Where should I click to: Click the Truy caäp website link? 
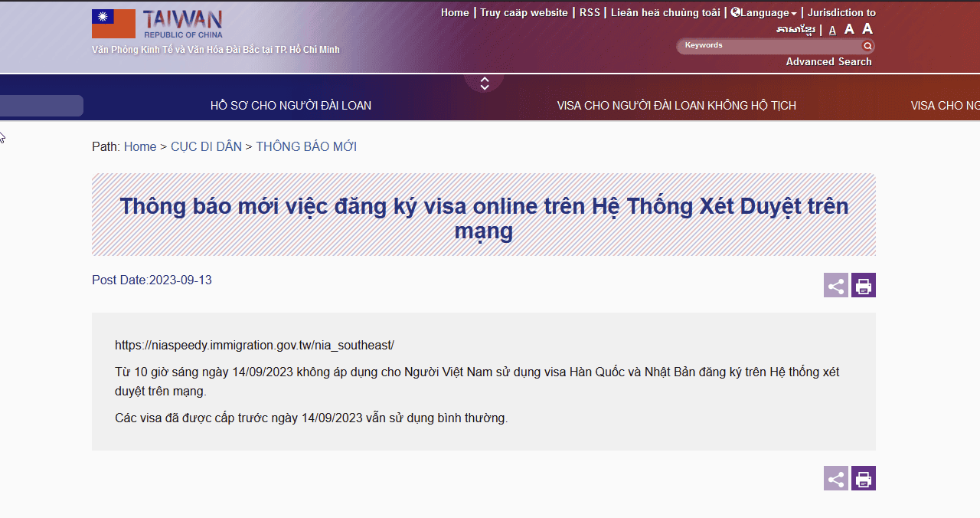click(x=524, y=12)
